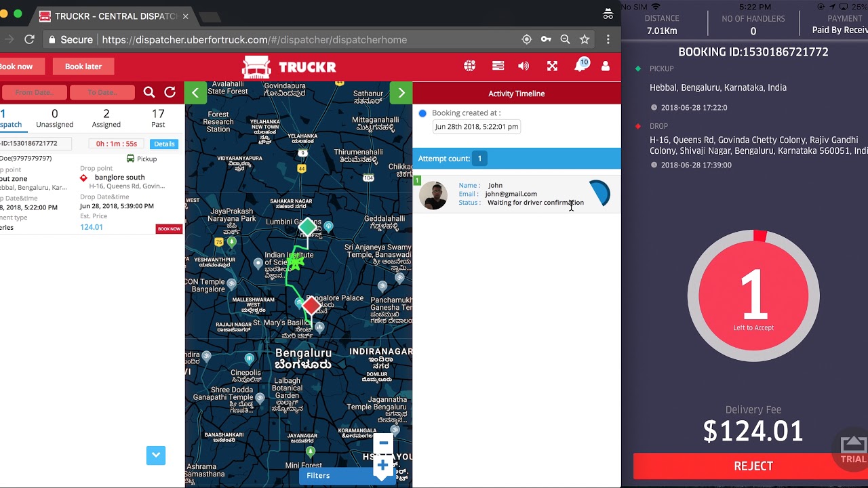The height and width of the screenshot is (488, 868).
Task: Switch to the Unassigned tab
Action: pyautogui.click(x=55, y=119)
